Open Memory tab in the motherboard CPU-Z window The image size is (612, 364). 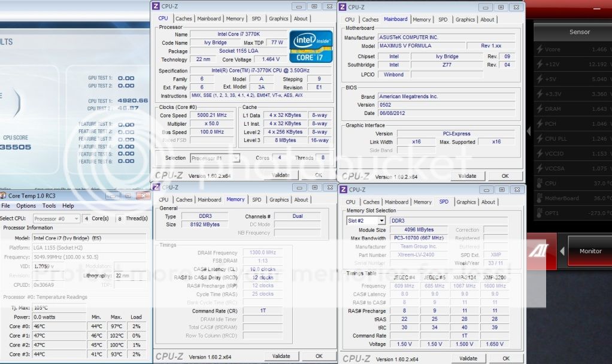[x=422, y=20]
